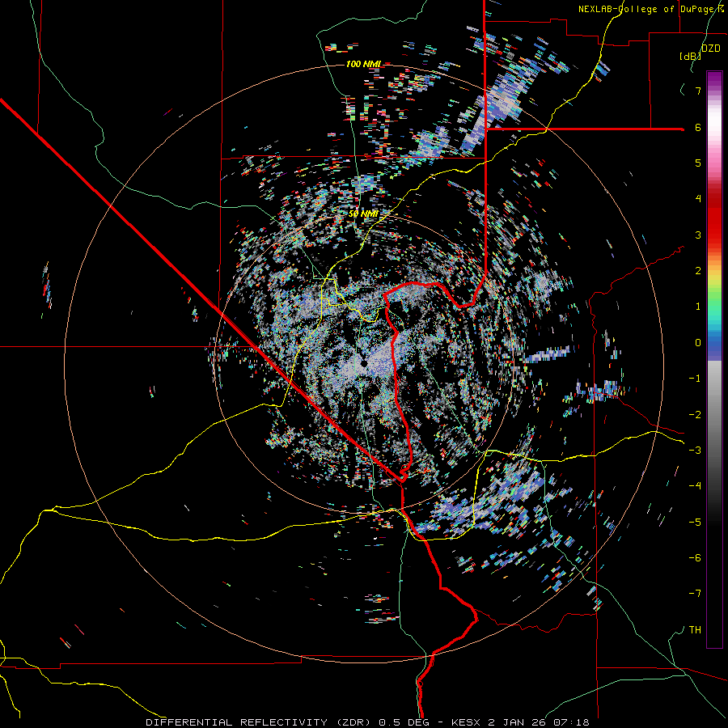Click the positive "2" scale value
Viewport: 728px width, 728px height.
(x=698, y=271)
